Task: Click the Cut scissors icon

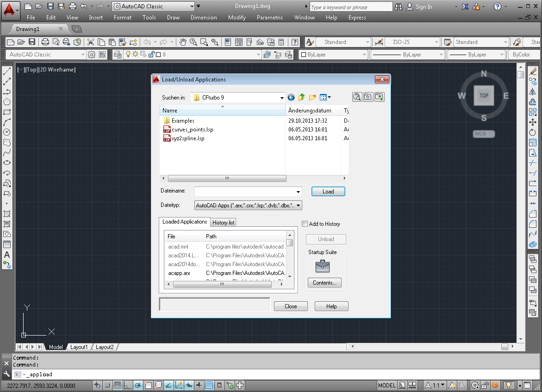Action: [x=91, y=42]
